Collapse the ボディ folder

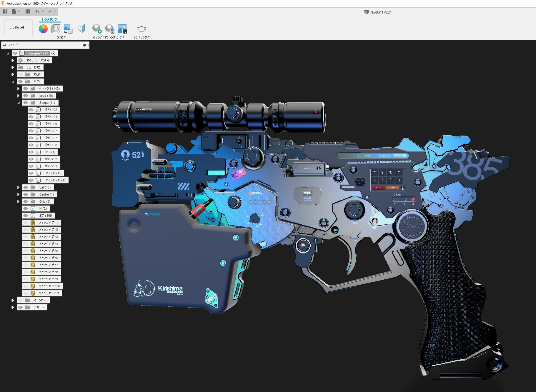click(13, 82)
